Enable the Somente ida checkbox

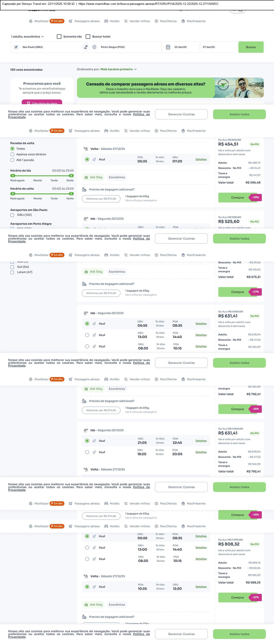coord(59,37)
